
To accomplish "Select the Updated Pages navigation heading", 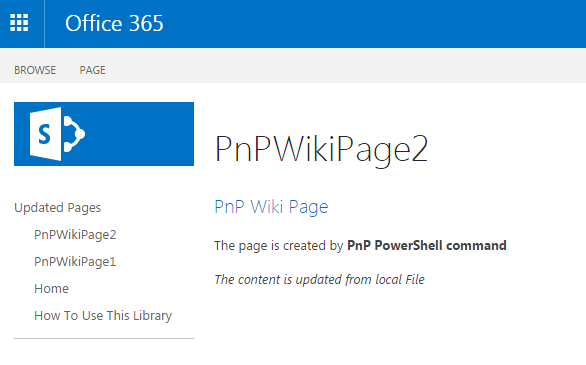I will pyautogui.click(x=58, y=207).
